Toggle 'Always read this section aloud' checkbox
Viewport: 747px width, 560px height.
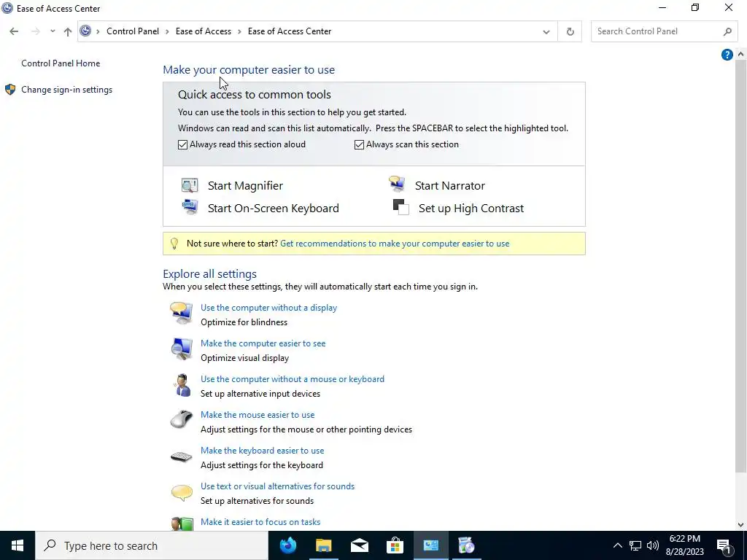(x=183, y=145)
